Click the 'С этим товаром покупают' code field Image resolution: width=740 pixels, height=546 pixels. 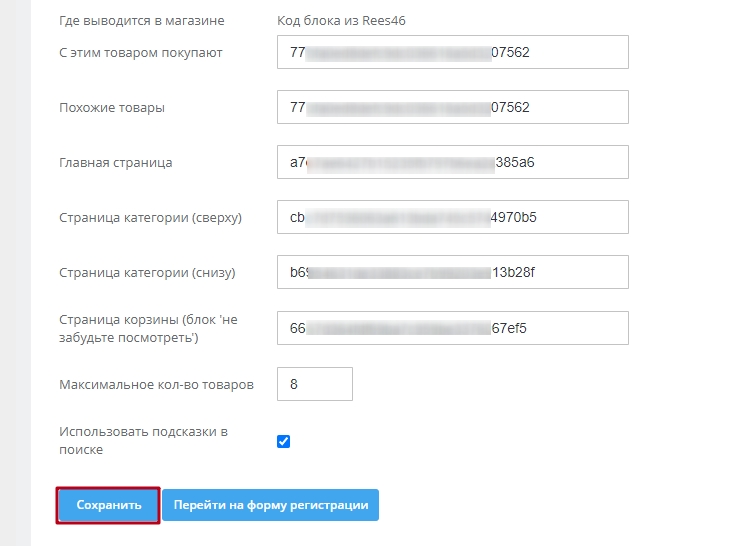tap(452, 52)
